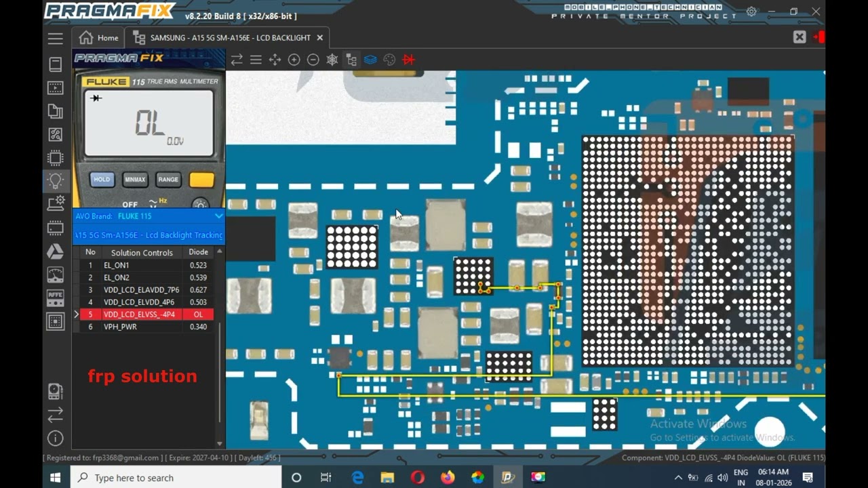This screenshot has width=868, height=488.
Task: Select the VDD_LCD_ELAVDD_7P6 row
Action: click(143, 289)
